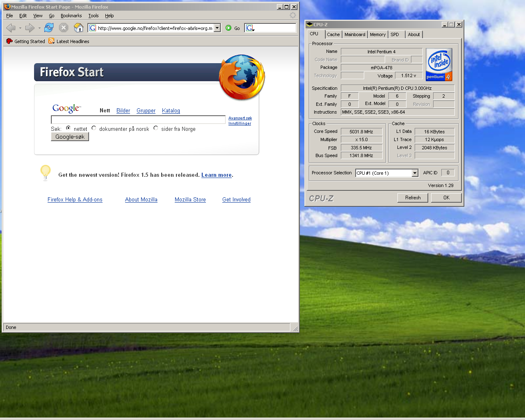
Task: Open the 'Mozilla Store' link
Action: pyautogui.click(x=190, y=200)
